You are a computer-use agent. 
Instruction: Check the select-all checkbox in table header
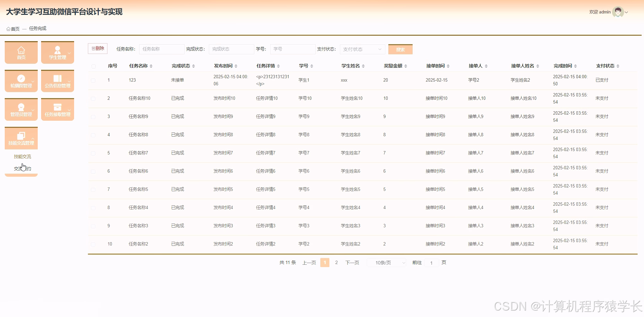[x=94, y=66]
